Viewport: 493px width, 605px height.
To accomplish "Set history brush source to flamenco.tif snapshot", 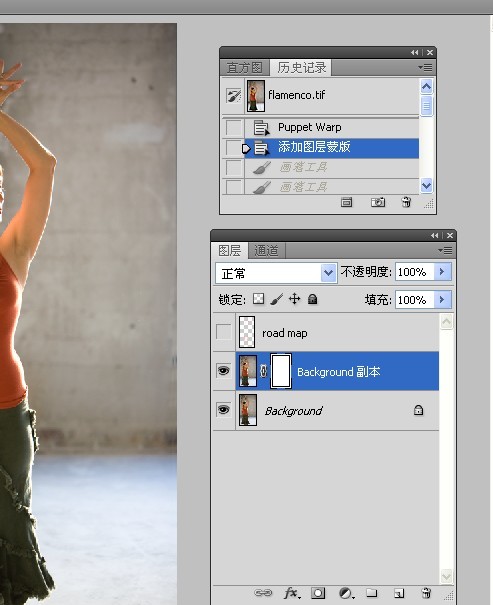I will point(233,95).
